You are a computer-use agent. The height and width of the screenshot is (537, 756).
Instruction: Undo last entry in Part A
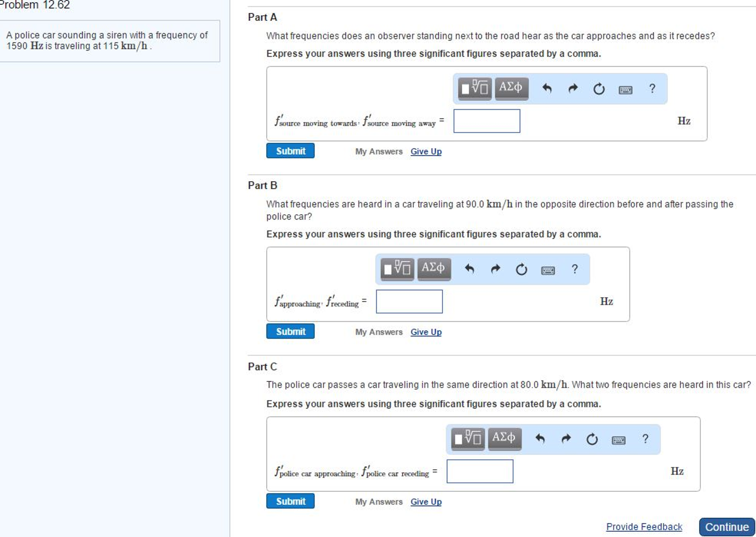click(x=546, y=89)
